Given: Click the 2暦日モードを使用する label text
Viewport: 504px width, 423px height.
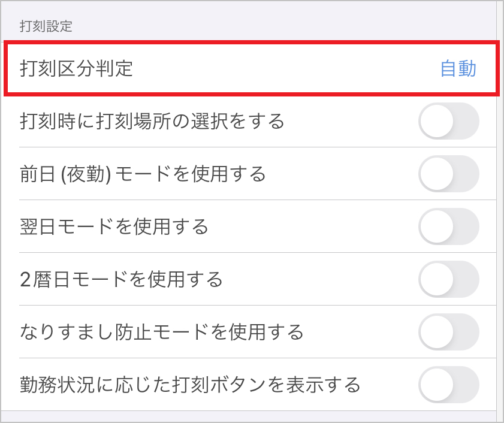Looking at the screenshot, I should click(x=121, y=279).
